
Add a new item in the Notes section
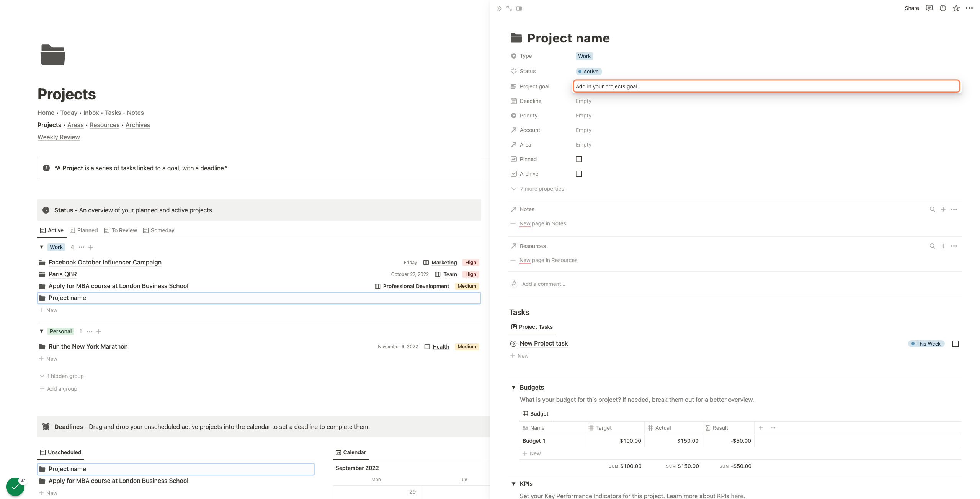(x=943, y=209)
